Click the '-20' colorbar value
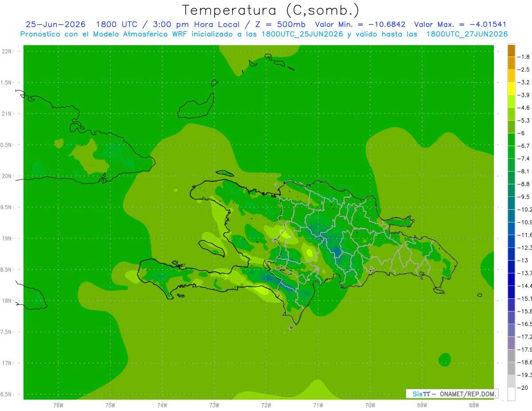The height and width of the screenshot is (411, 532). pos(522,388)
